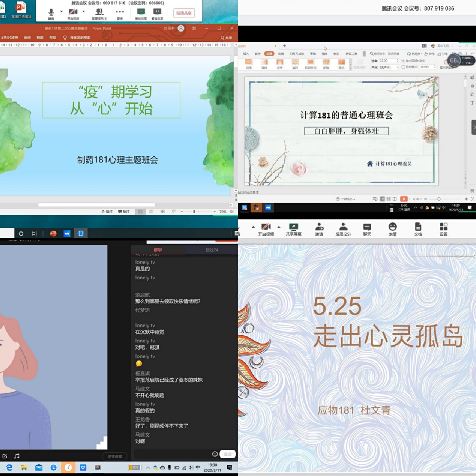Click the 暂停共享 pause sharing icon

[157, 13]
